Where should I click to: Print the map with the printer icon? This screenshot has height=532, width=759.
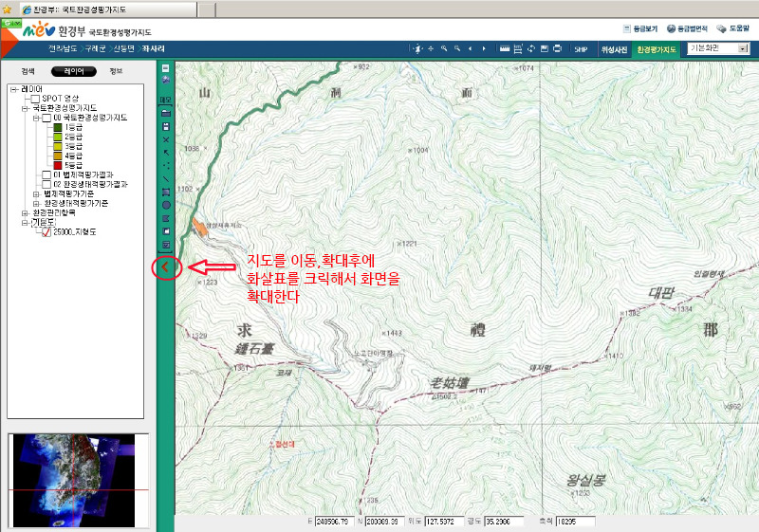tap(557, 49)
